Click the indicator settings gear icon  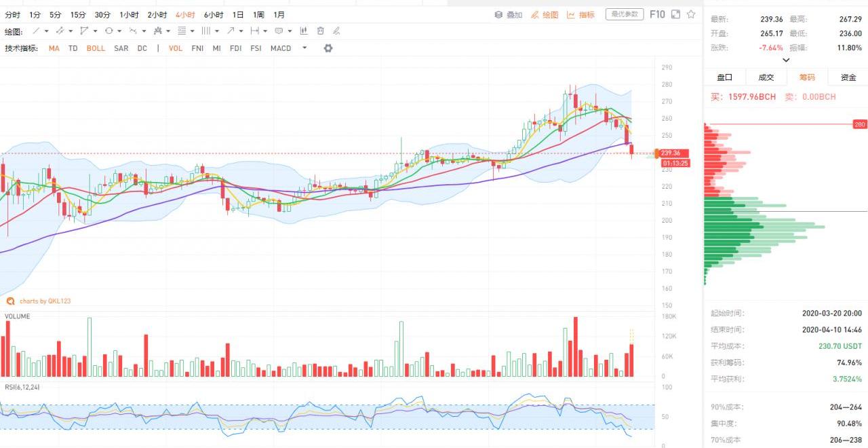click(328, 48)
